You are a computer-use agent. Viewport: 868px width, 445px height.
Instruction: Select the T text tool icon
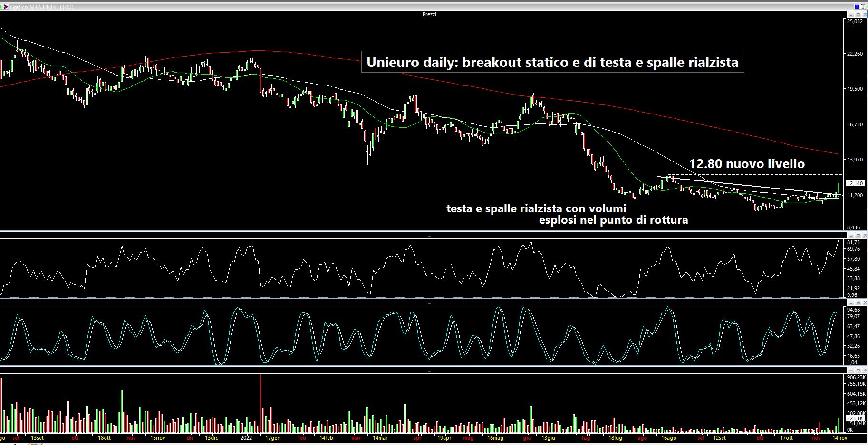click(863, 7)
